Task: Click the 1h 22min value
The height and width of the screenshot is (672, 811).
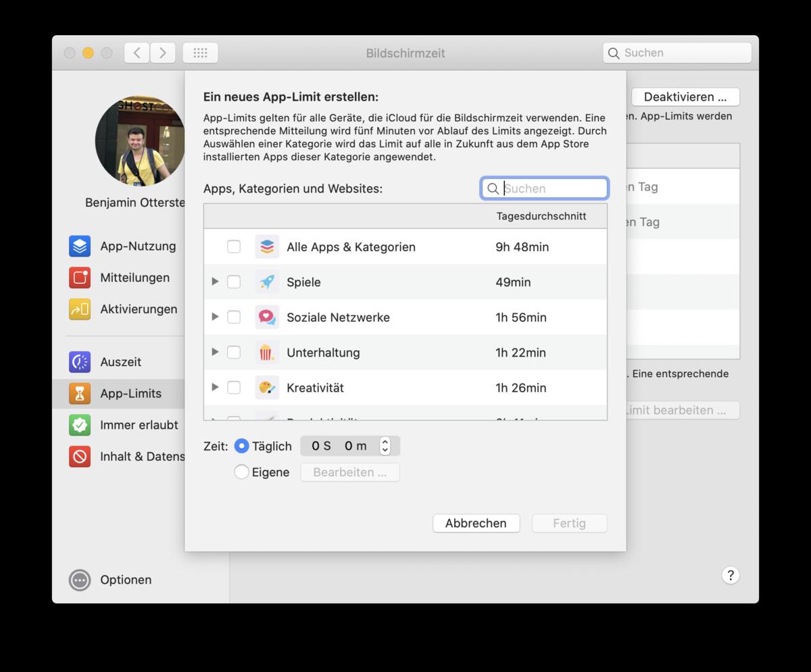Action: point(521,352)
